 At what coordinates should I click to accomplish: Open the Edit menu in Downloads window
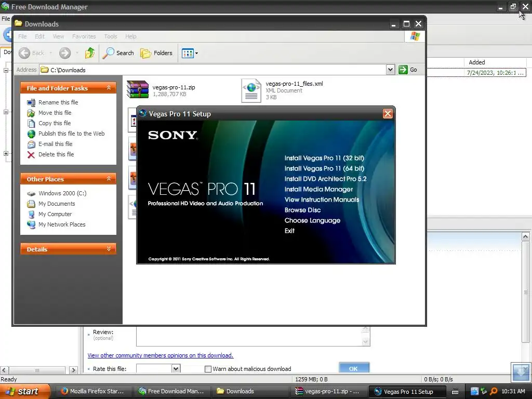tap(39, 36)
